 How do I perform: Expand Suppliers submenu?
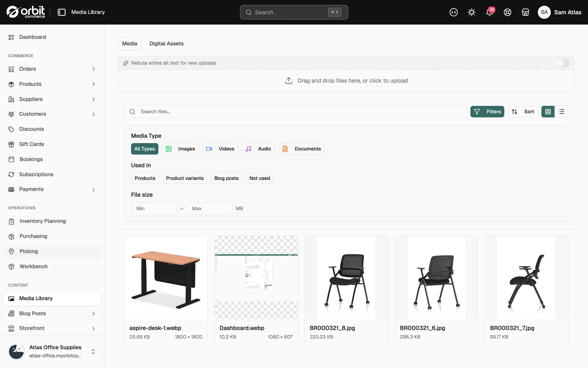93,100
